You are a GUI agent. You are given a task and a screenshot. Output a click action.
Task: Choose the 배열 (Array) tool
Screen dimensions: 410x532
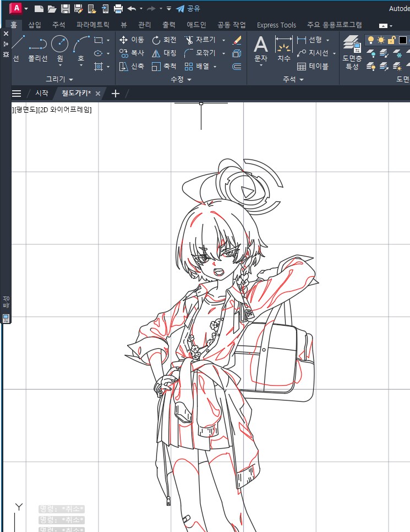(x=197, y=67)
